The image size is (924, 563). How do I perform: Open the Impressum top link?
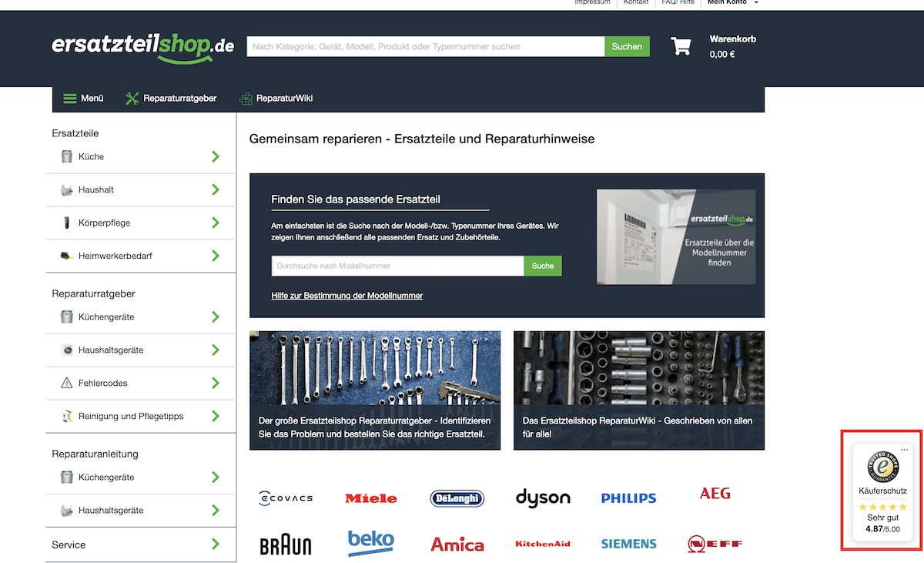(592, 2)
